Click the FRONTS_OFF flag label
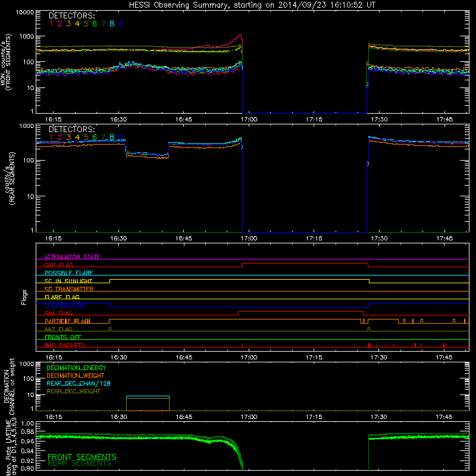 click(x=63, y=337)
